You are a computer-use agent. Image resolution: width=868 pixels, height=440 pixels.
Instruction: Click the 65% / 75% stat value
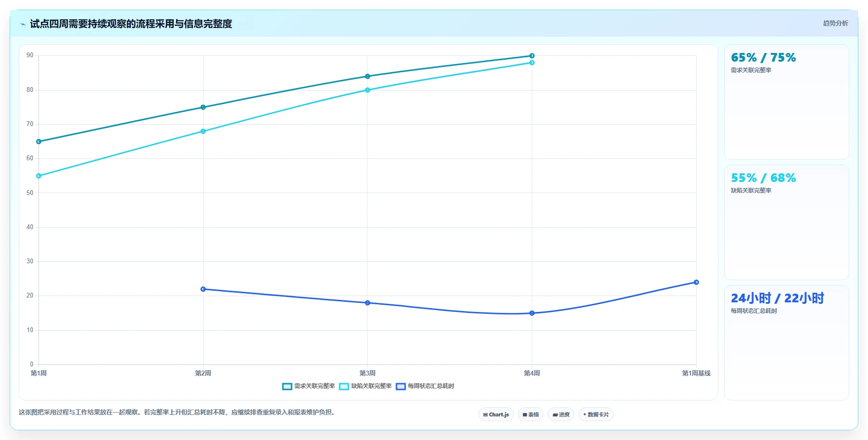click(x=763, y=58)
